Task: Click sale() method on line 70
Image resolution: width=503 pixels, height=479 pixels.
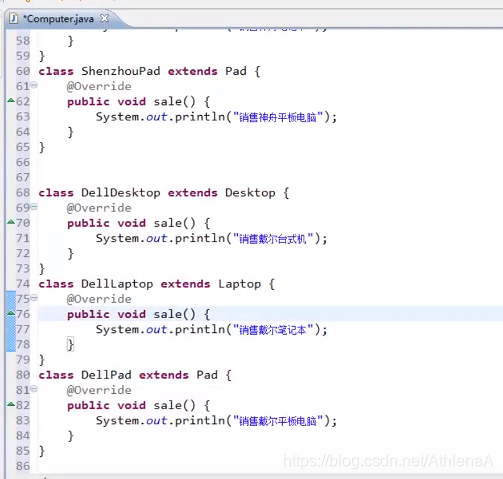Action: coord(174,223)
